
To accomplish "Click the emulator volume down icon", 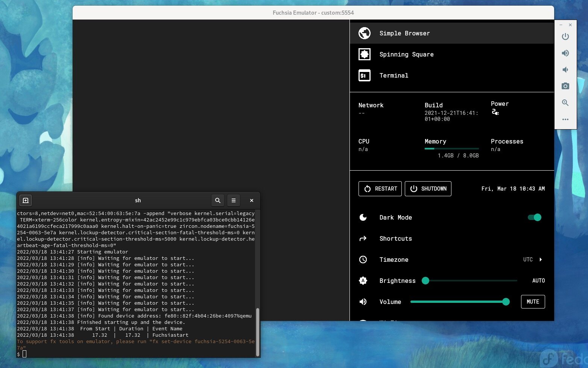I will click(x=565, y=70).
